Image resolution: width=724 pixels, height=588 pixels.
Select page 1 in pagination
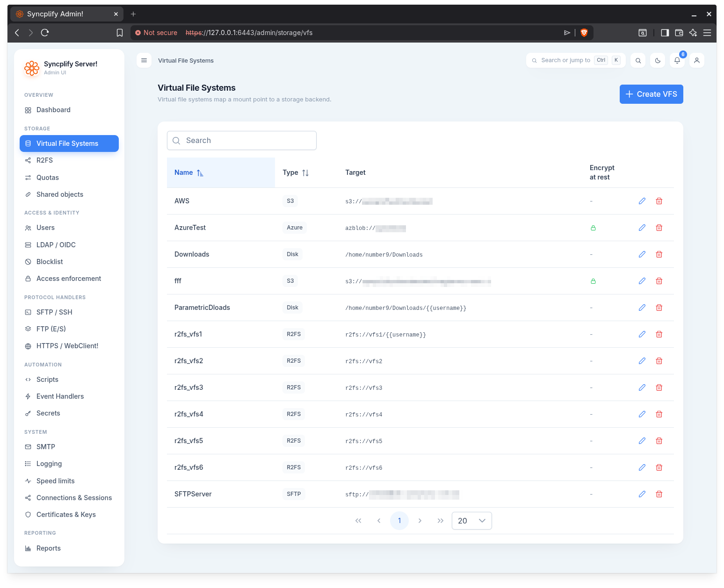click(x=399, y=521)
